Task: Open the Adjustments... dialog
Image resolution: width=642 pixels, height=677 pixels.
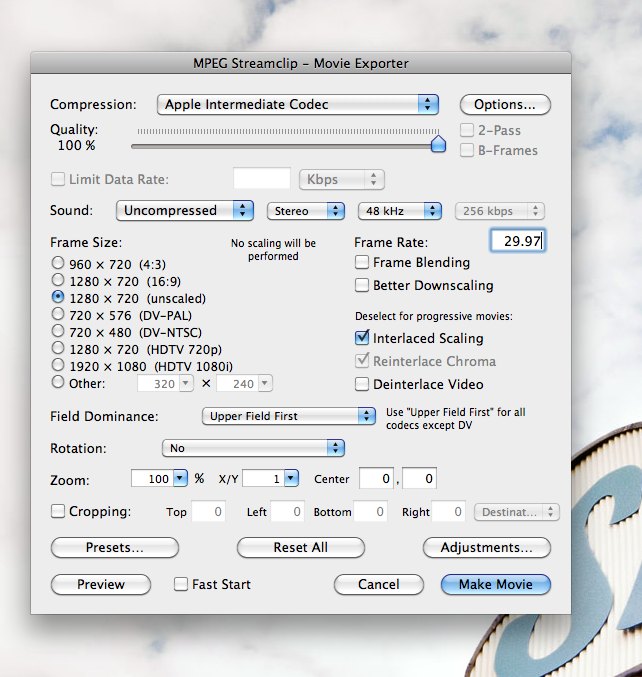Action: click(487, 547)
